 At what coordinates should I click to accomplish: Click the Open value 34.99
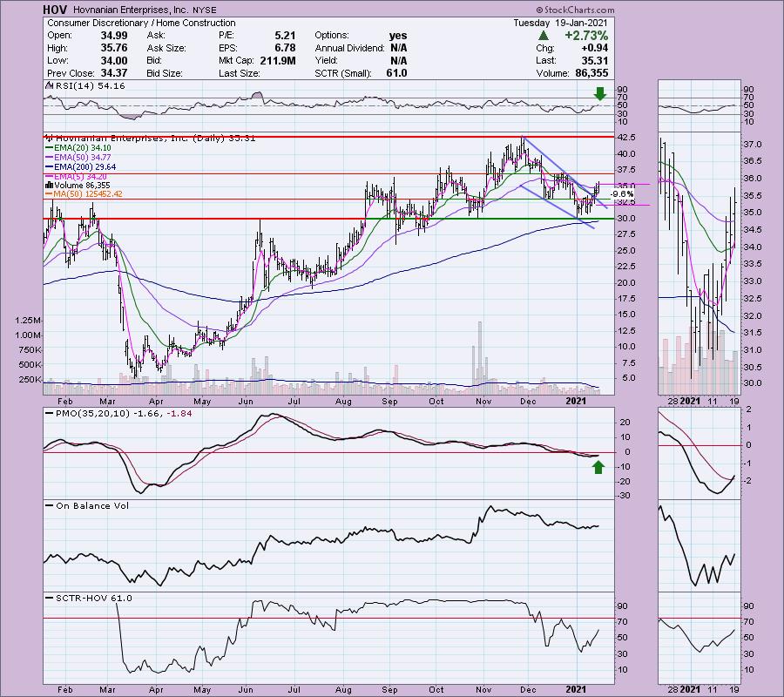(x=114, y=36)
